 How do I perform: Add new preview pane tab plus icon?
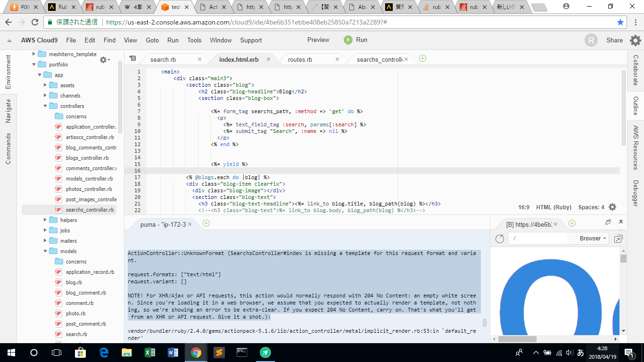pyautogui.click(x=572, y=223)
